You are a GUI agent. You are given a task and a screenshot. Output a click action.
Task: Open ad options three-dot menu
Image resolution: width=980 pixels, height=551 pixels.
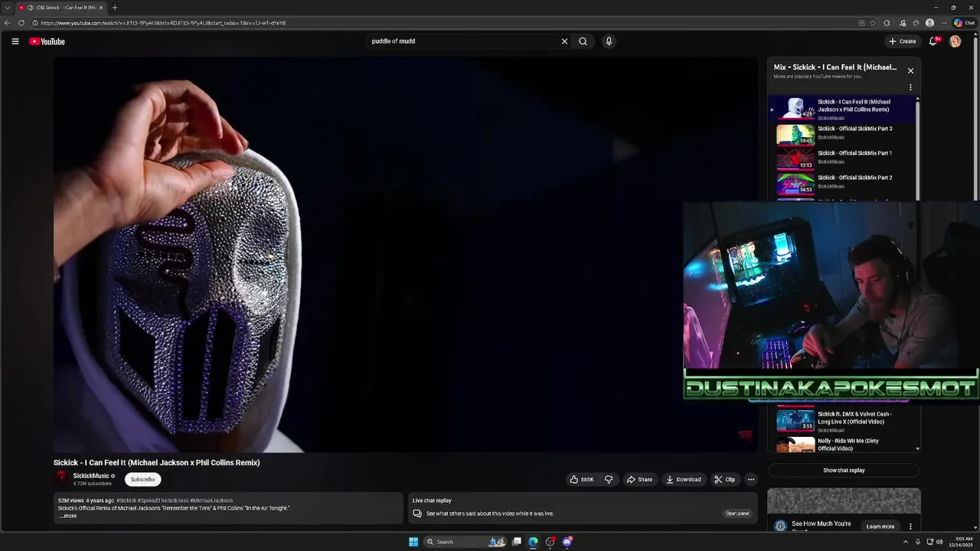[910, 527]
